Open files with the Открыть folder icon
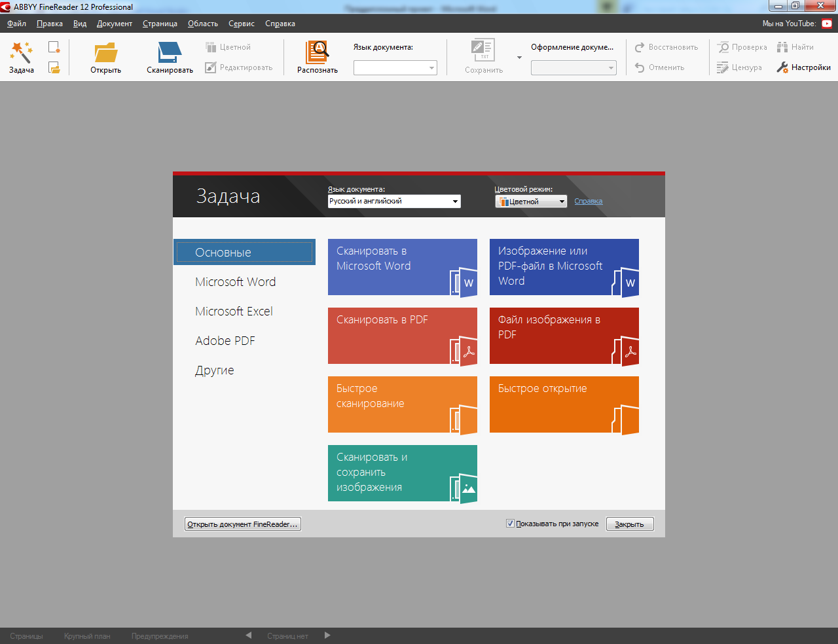The height and width of the screenshot is (644, 838). point(105,52)
